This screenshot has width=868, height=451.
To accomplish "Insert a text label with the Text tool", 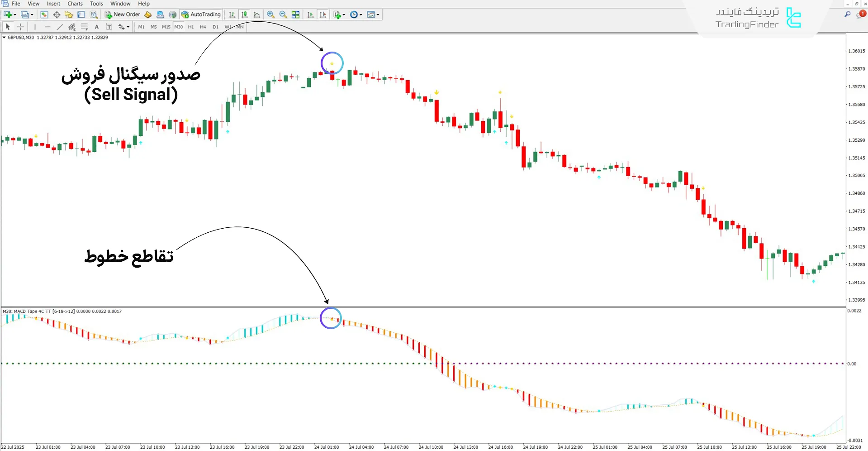I will [97, 27].
